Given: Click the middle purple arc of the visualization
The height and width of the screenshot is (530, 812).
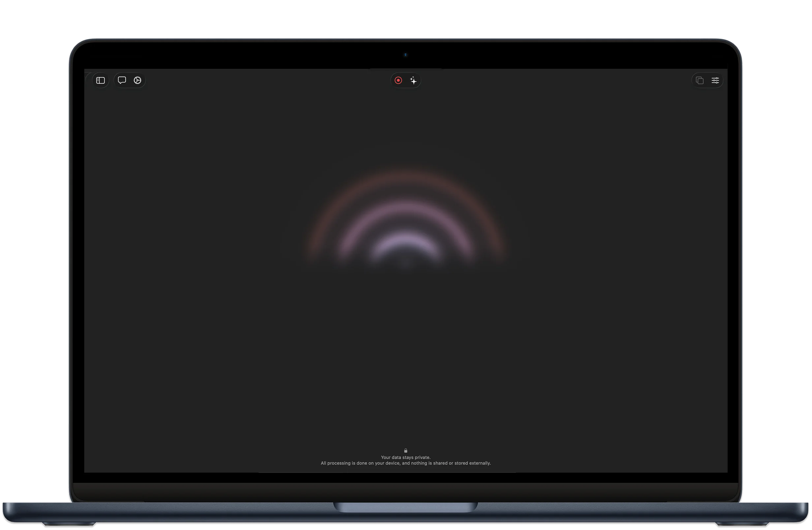Looking at the screenshot, I should coord(405,207).
